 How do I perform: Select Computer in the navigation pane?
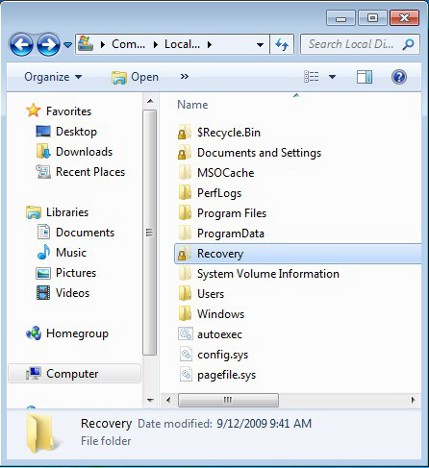(x=74, y=374)
